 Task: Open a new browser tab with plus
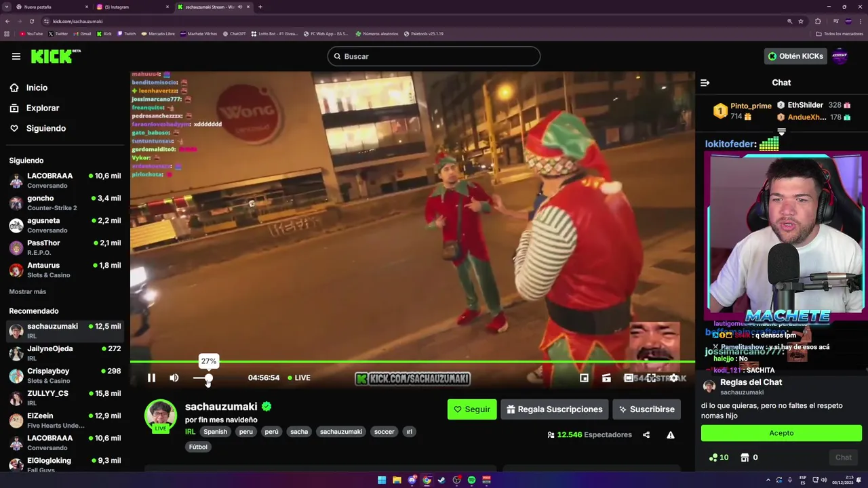point(260,7)
